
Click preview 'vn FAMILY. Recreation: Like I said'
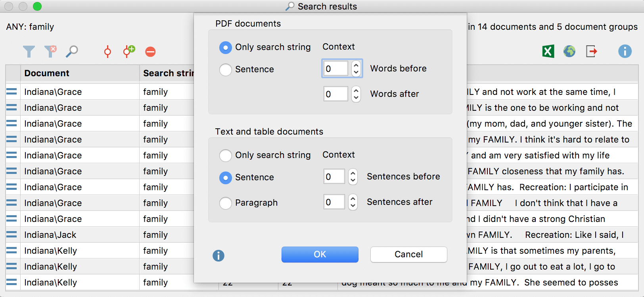coord(545,235)
